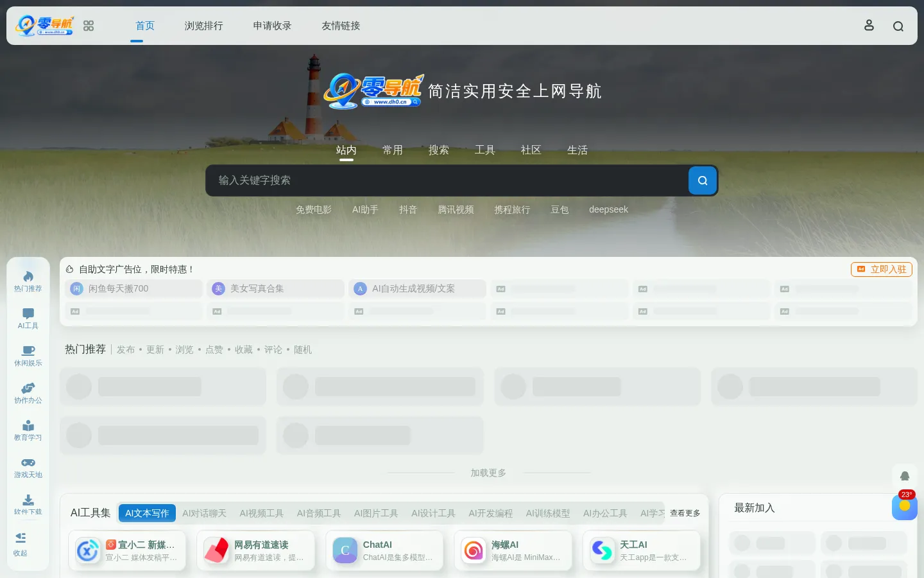Open 休闲娱乐 sidebar section

pos(28,356)
